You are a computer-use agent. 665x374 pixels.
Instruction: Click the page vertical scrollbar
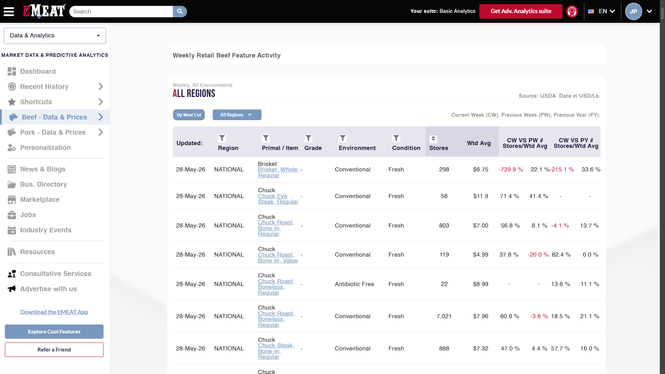coord(662,187)
